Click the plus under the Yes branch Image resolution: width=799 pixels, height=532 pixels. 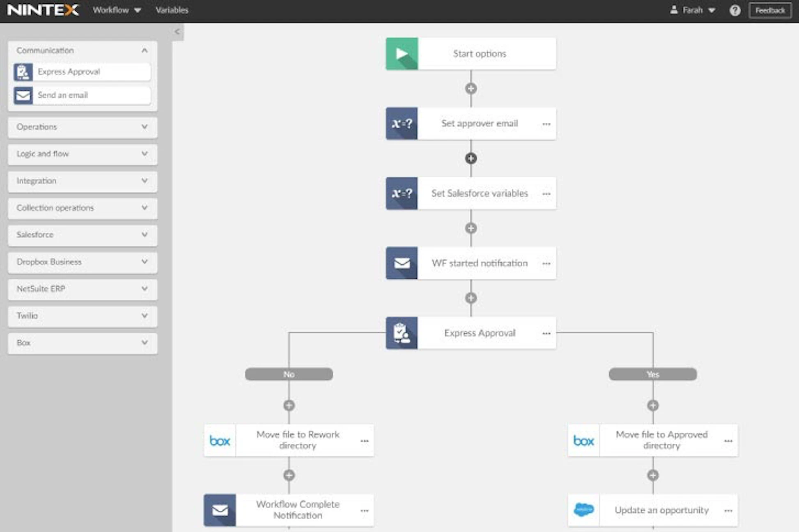click(653, 405)
